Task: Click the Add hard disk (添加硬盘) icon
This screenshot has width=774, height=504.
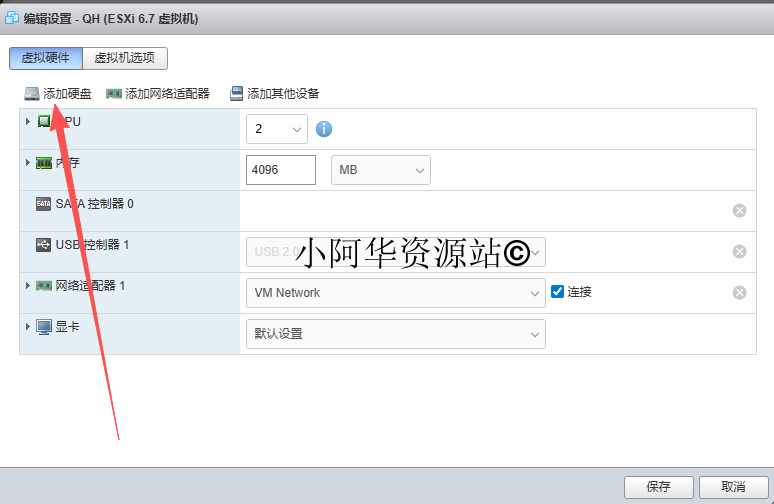Action: pyautogui.click(x=32, y=93)
